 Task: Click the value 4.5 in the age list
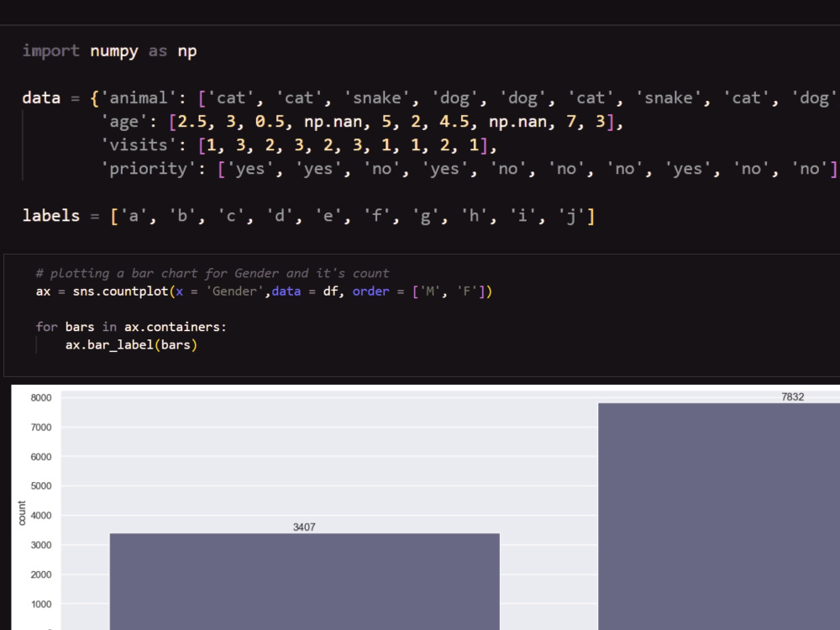pyautogui.click(x=454, y=122)
